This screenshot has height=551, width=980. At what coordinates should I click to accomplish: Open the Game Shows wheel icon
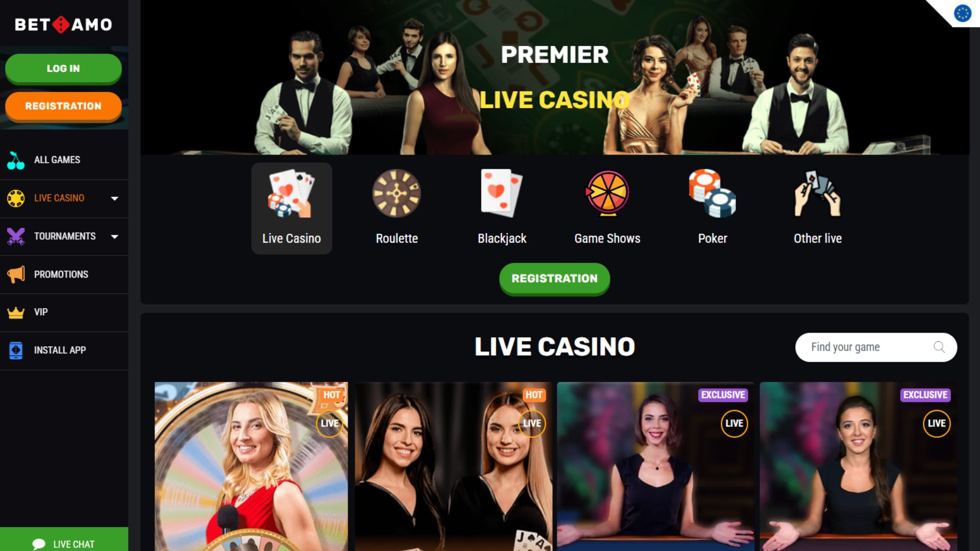607,193
